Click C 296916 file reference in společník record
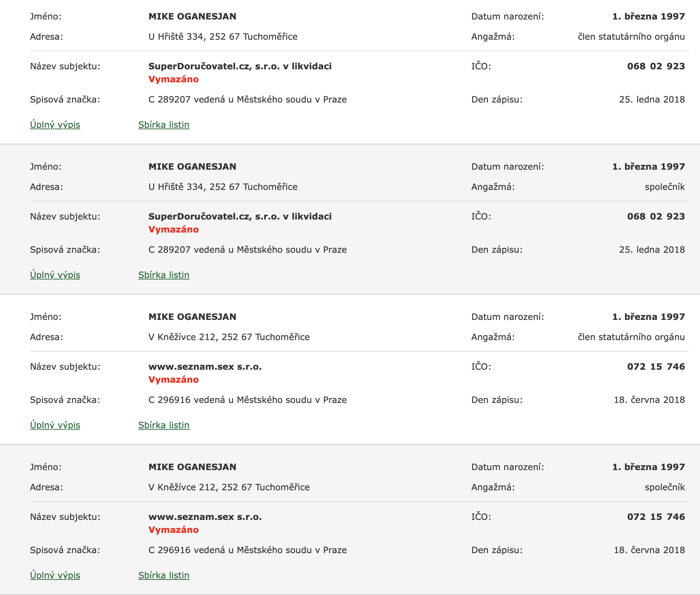 point(247,550)
